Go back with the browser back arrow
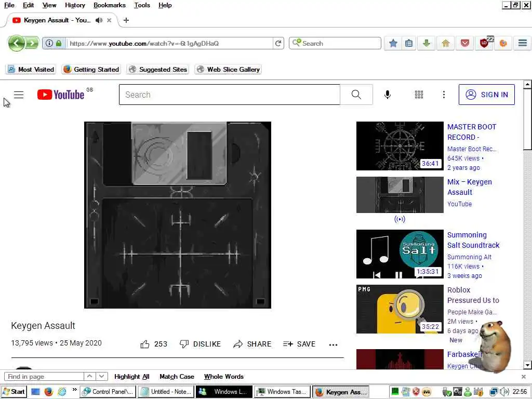This screenshot has height=399, width=532. pyautogui.click(x=16, y=43)
